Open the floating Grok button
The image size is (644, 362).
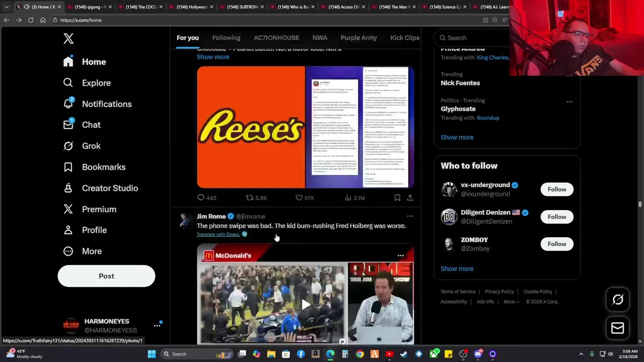[x=617, y=300]
